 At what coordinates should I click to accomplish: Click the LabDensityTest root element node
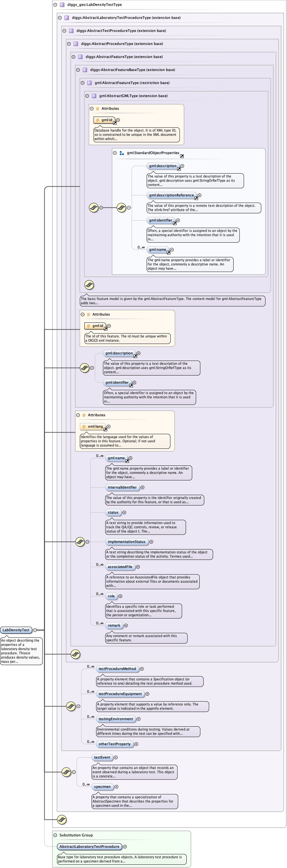[x=16, y=630]
